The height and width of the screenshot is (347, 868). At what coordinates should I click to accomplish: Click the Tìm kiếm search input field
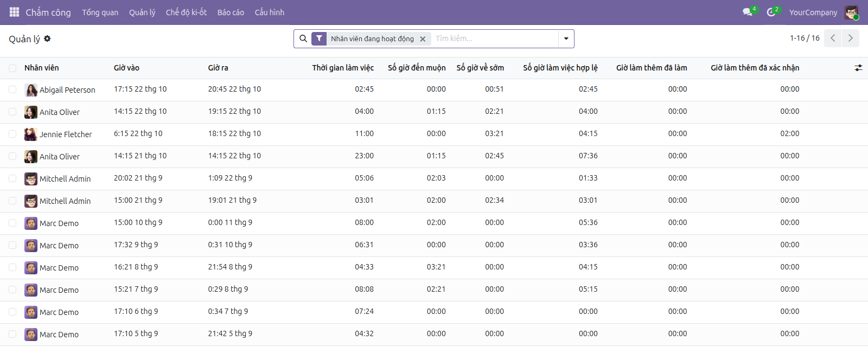495,38
